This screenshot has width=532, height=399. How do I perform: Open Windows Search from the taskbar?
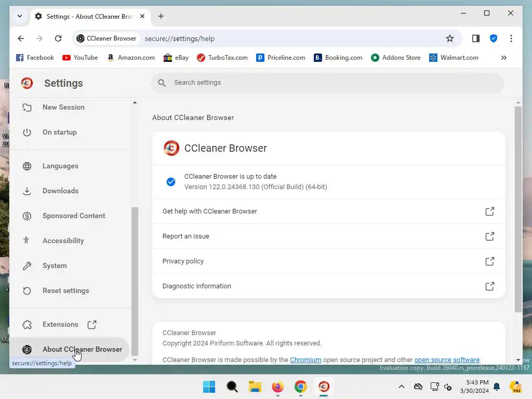tap(232, 387)
